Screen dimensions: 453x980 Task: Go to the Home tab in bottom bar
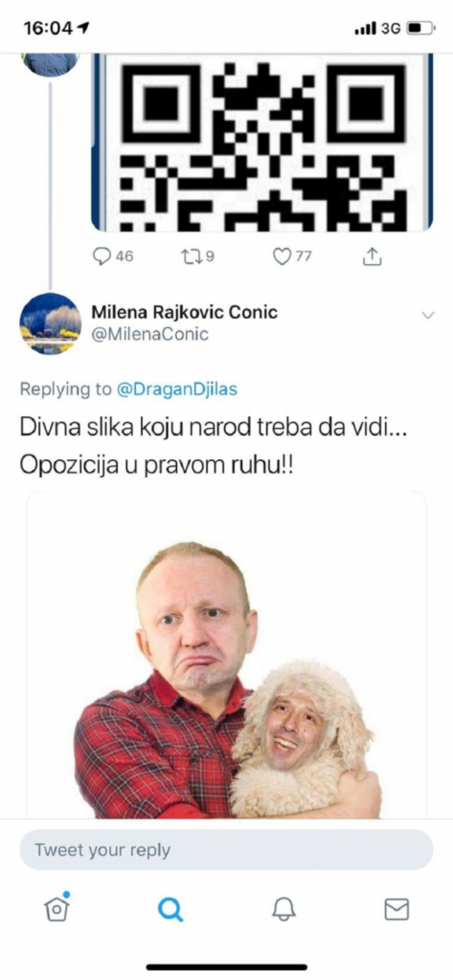coord(57,908)
